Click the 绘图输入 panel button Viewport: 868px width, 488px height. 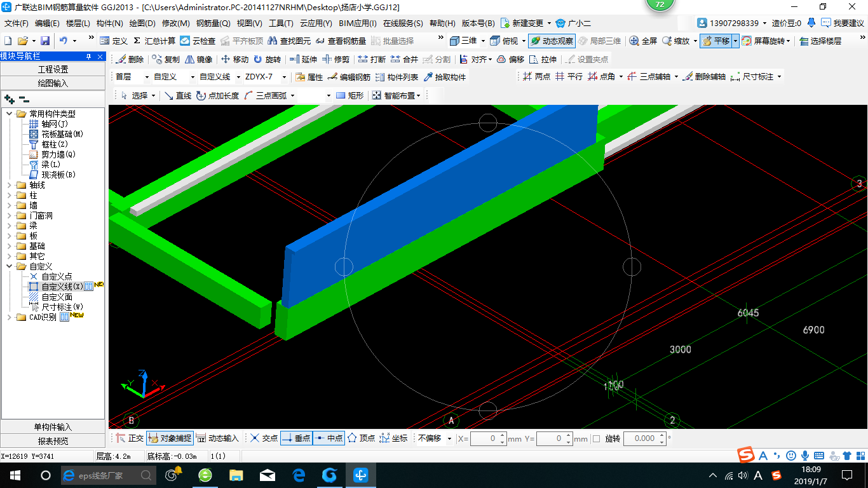(53, 83)
